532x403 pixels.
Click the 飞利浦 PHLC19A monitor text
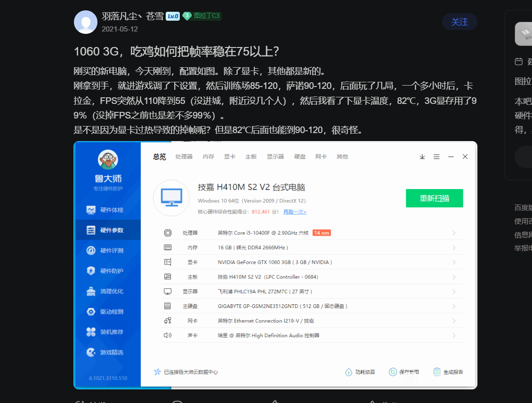(265, 292)
